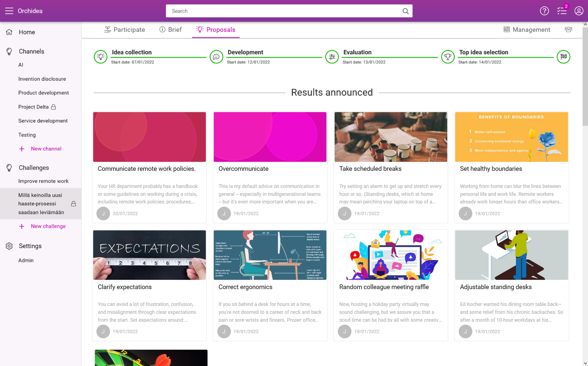Open the task list notifications icon
This screenshot has width=588, height=366.
pos(562,11)
